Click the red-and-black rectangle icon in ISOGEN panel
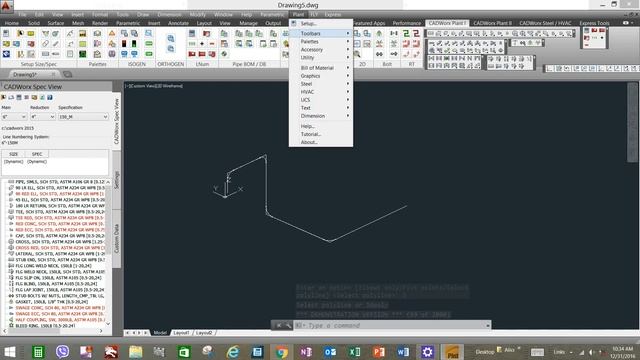Viewport: 640px width, 360px height. (x=124, y=43)
